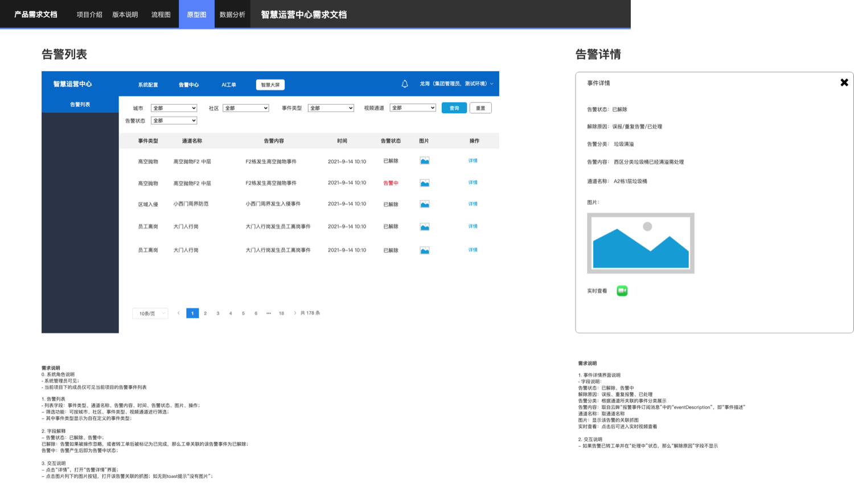The width and height of the screenshot is (854, 504).
Task: Open the 10条/页 page size selector
Action: pos(150,313)
